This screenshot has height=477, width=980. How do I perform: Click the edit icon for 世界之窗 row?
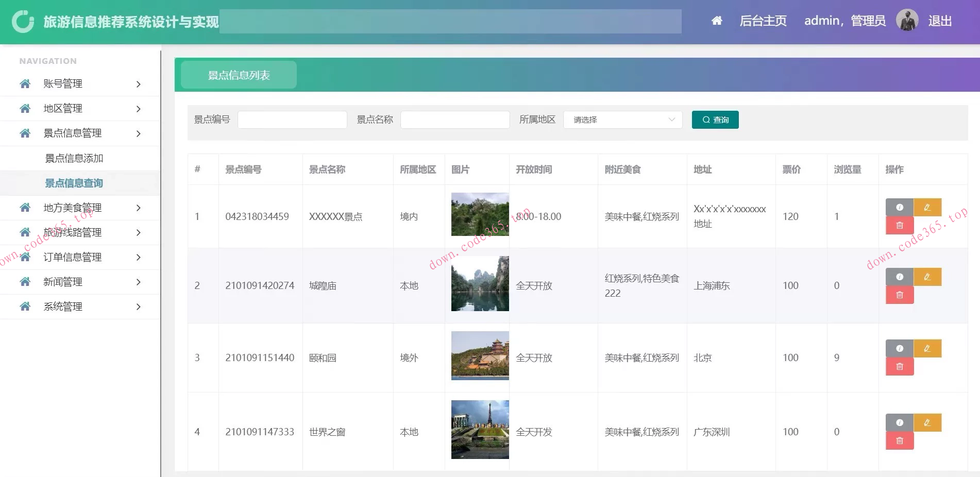pos(927,422)
